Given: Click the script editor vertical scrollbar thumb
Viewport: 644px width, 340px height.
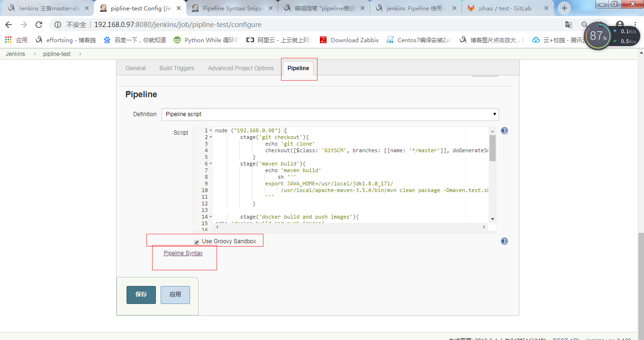Looking at the screenshot, I should pos(493,148).
